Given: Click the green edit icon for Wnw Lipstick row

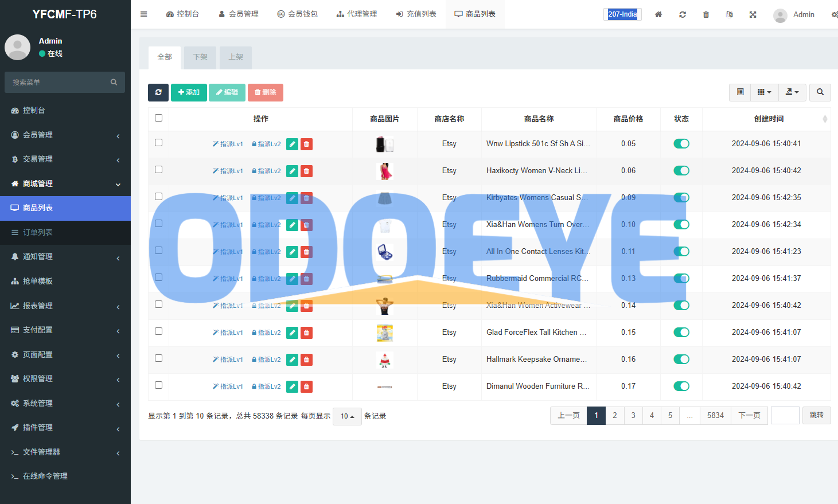Looking at the screenshot, I should (x=292, y=144).
